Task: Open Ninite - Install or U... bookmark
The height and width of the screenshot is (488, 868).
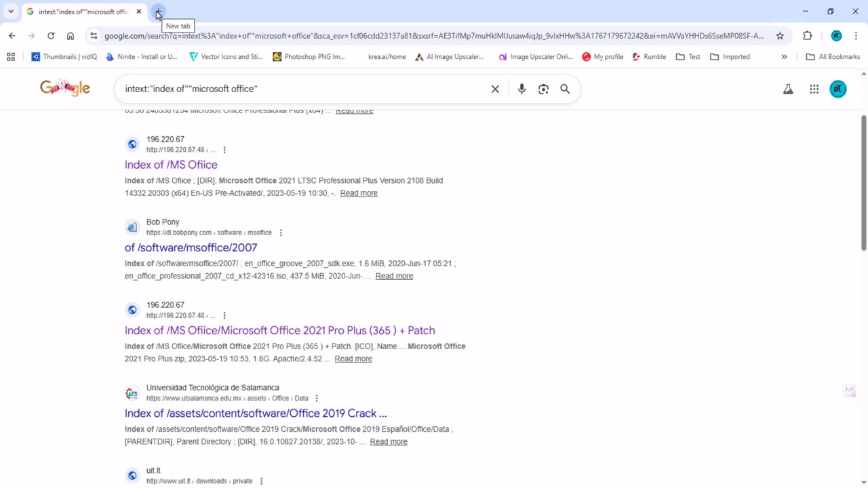Action: [x=142, y=57]
